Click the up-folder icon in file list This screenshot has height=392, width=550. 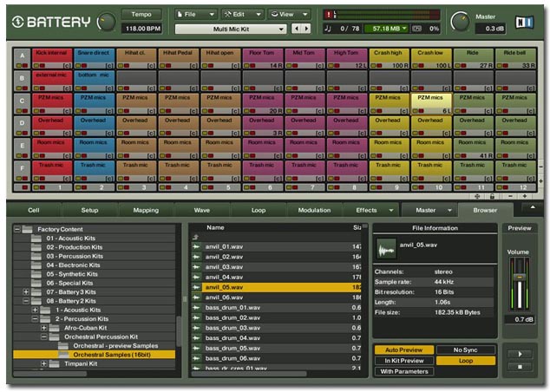point(196,238)
